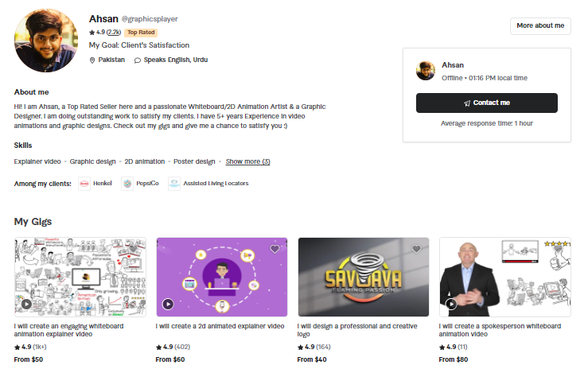Favorite the Savlava logo design gig heart

point(416,249)
